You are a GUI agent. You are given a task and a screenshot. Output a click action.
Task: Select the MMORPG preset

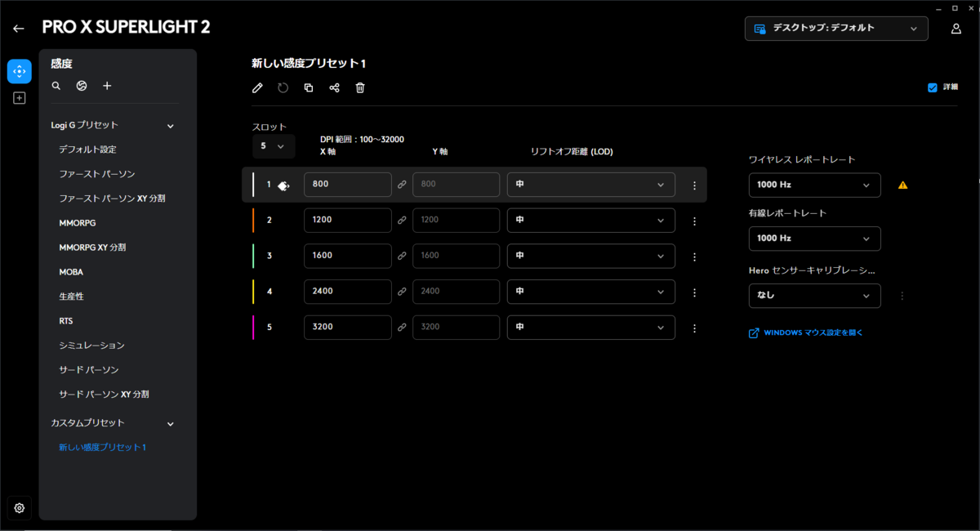click(78, 223)
